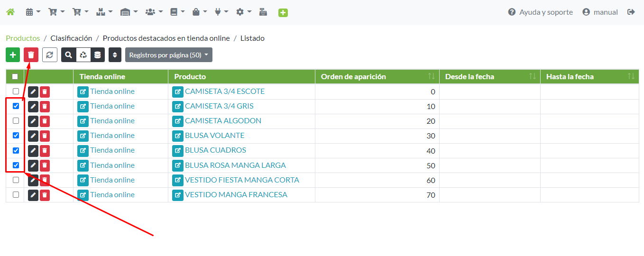Go to Productos breadcrumb link
Viewport: 644px width, 256px height.
23,38
